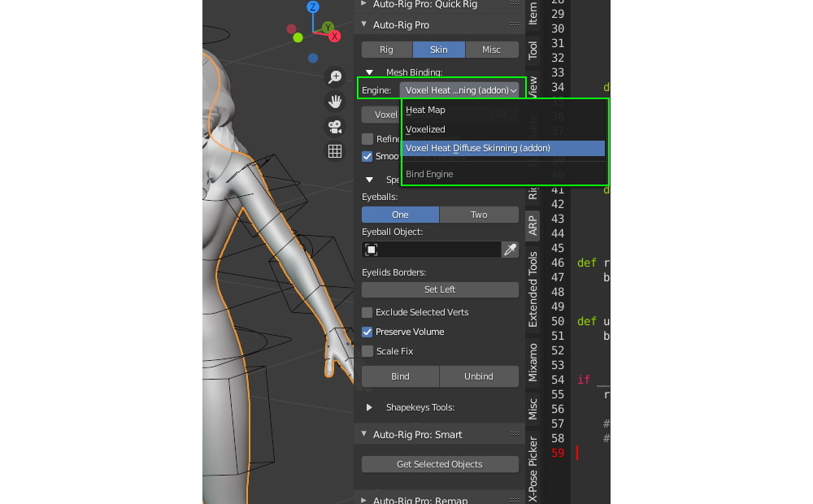Click the Voxel button
Image resolution: width=813 pixels, height=504 pixels.
[x=381, y=115]
